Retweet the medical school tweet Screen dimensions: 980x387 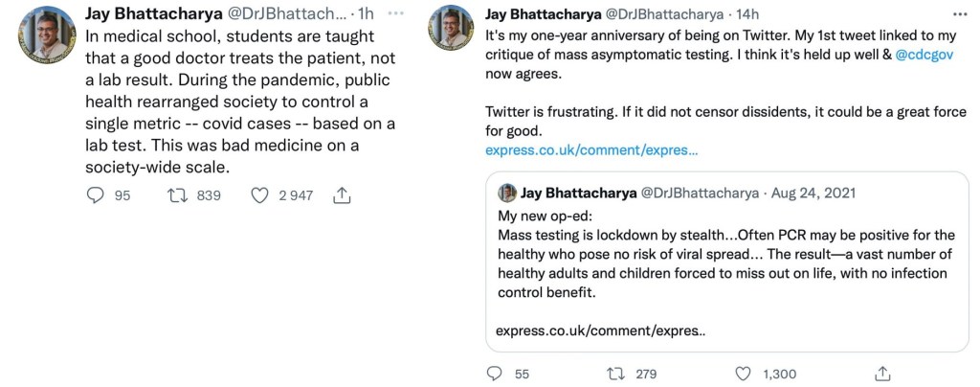[x=178, y=195]
